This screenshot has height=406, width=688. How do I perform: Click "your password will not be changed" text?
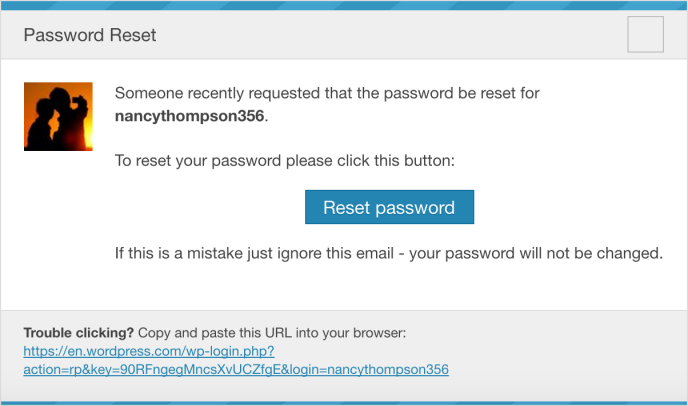point(536,253)
